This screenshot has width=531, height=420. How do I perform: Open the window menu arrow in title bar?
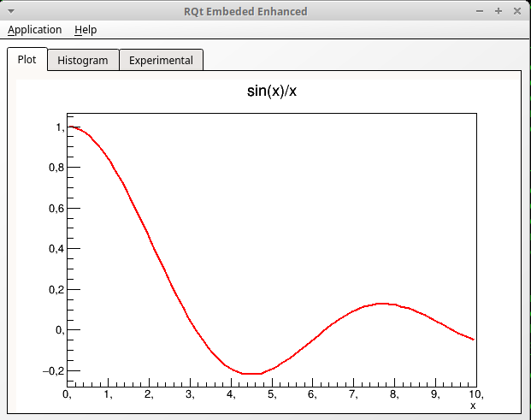tap(11, 11)
